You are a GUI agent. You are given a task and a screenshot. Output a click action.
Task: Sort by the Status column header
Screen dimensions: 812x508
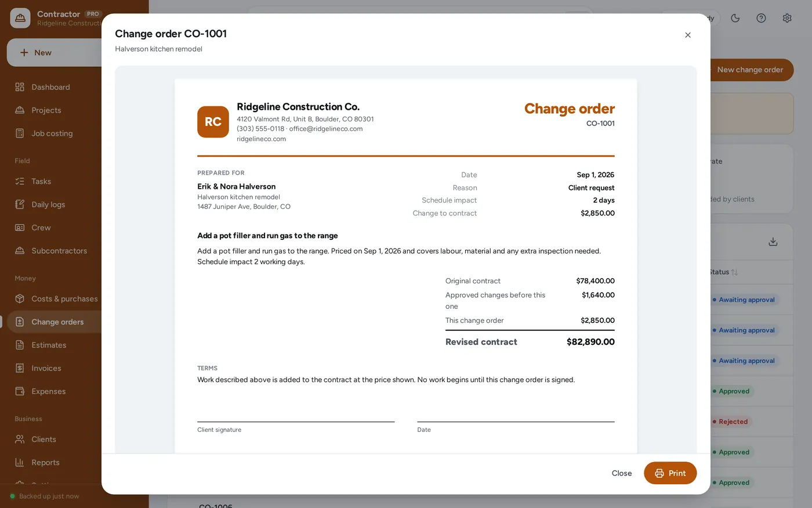point(723,272)
